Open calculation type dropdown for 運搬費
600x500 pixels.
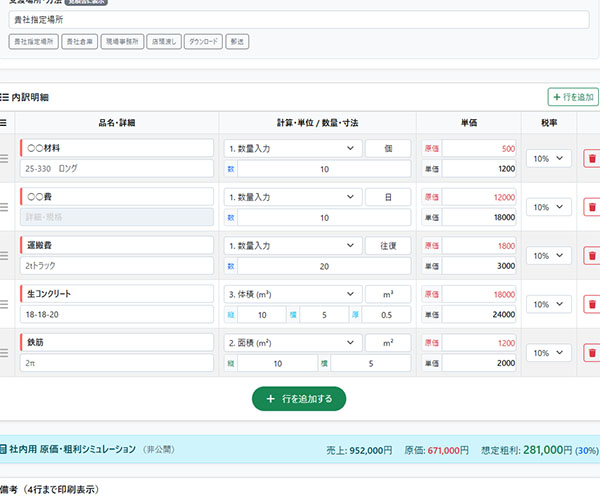coord(293,246)
